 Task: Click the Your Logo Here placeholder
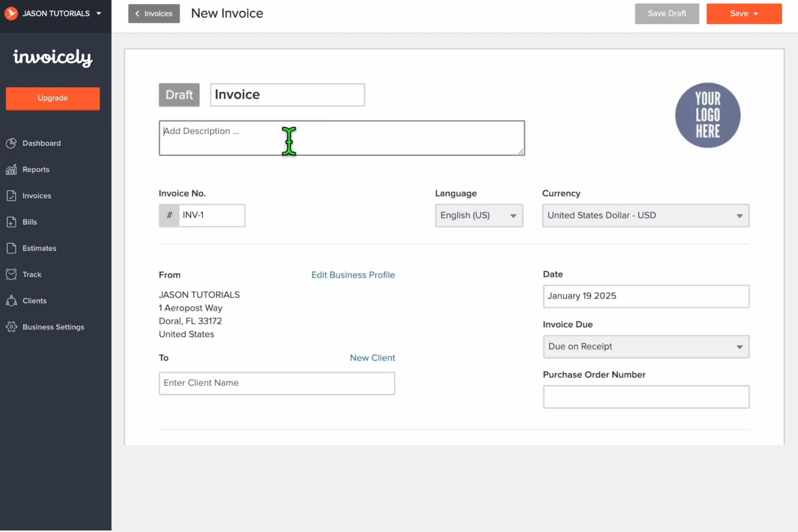[707, 115]
